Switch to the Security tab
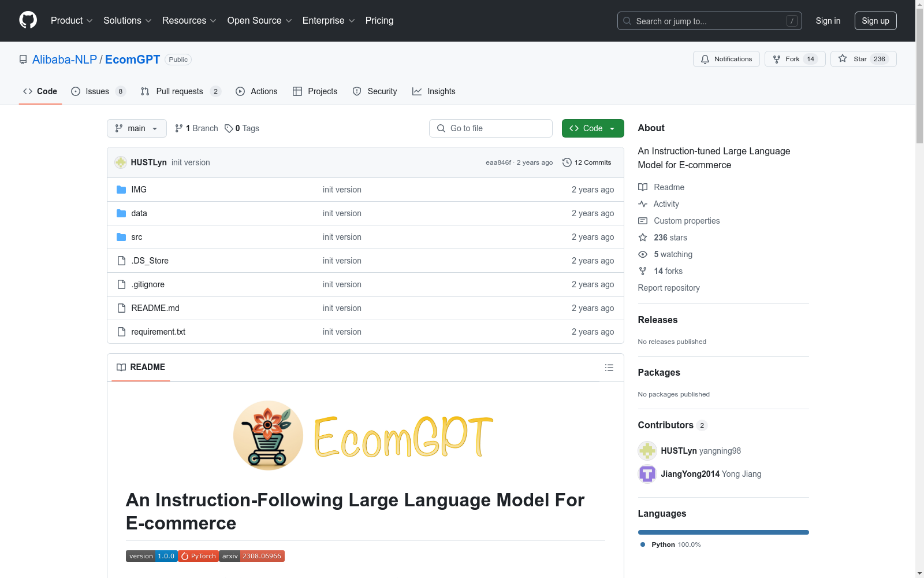The image size is (924, 578). [375, 91]
